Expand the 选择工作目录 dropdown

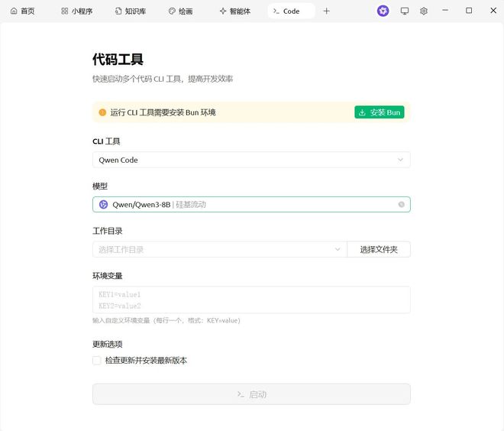[x=219, y=249]
